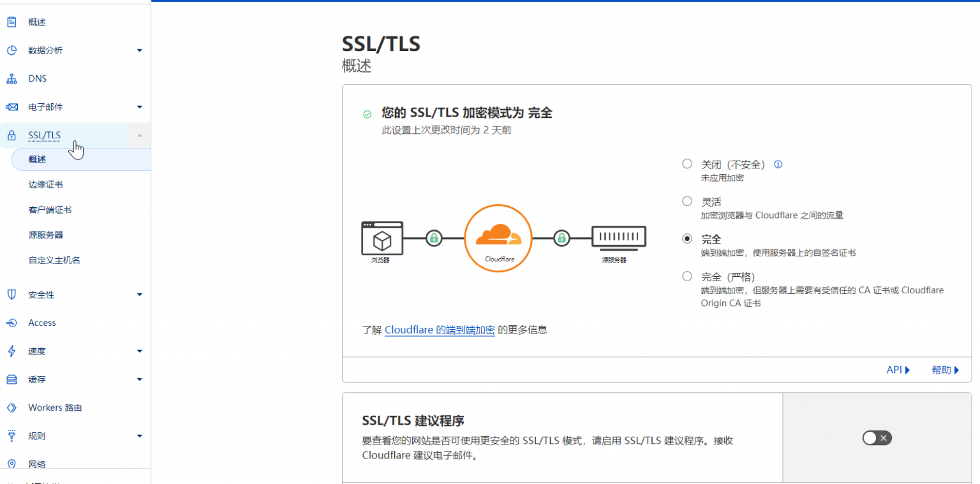This screenshot has height=484, width=980.
Task: Select the 灵活 encryption mode radio button
Action: click(687, 202)
